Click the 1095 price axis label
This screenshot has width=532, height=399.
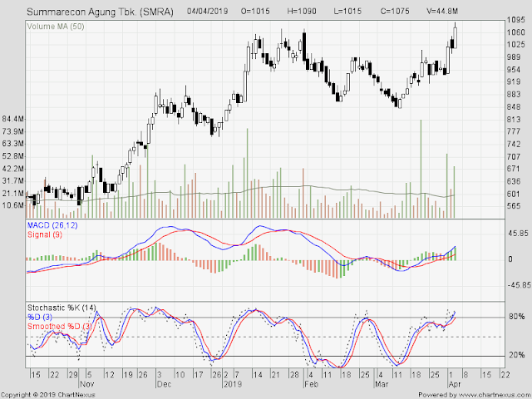(515, 20)
